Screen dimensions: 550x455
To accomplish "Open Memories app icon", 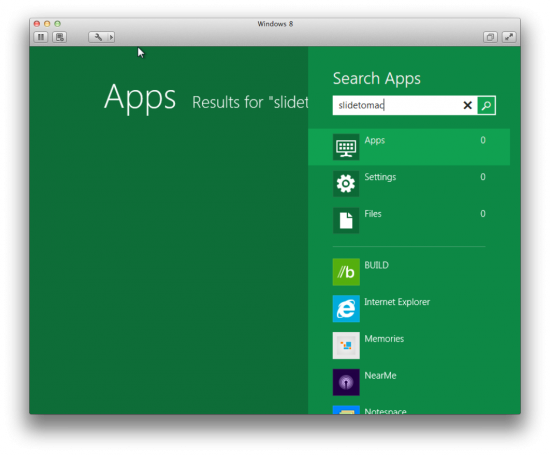I will (x=346, y=346).
